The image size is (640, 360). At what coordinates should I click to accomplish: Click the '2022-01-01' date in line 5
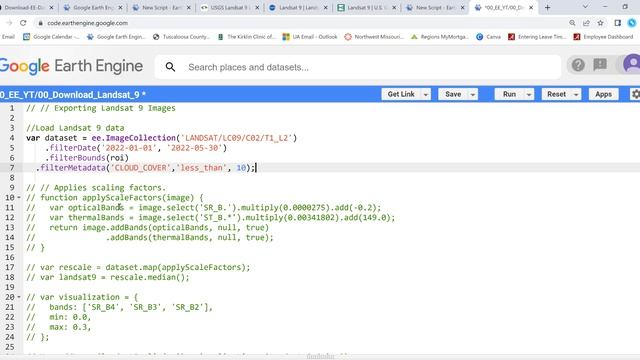click(x=129, y=148)
